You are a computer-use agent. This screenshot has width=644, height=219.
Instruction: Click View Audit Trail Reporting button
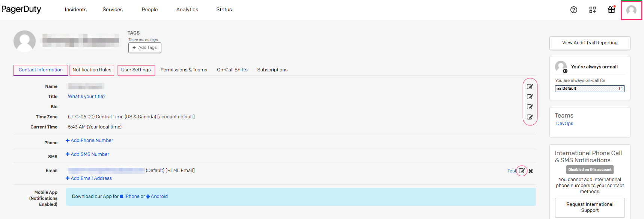[x=590, y=43]
